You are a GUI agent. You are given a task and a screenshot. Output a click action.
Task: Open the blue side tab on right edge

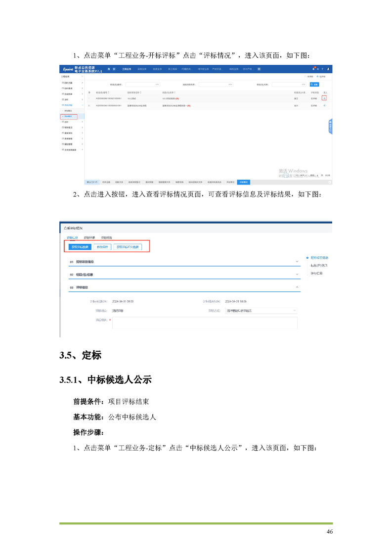(x=330, y=126)
